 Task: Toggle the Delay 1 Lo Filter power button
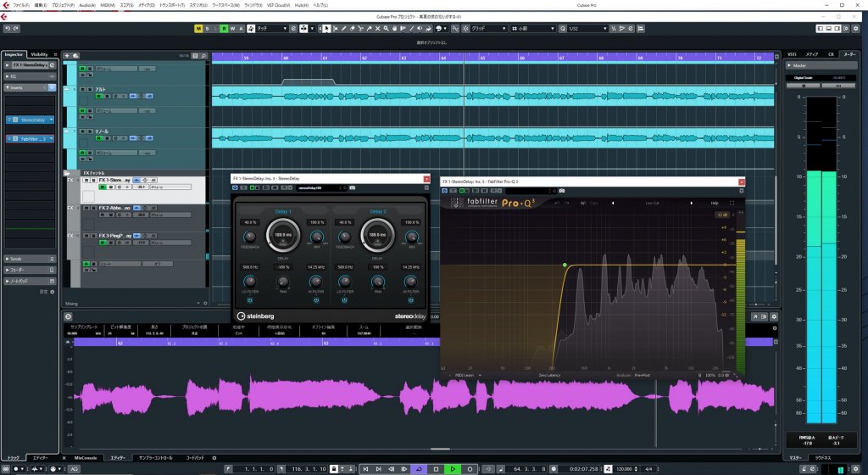click(x=250, y=299)
